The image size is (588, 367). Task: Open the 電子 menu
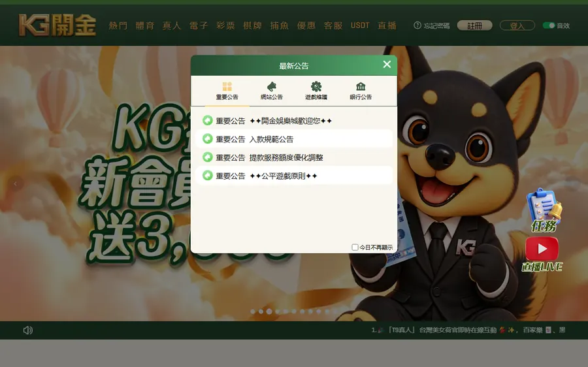coord(199,25)
